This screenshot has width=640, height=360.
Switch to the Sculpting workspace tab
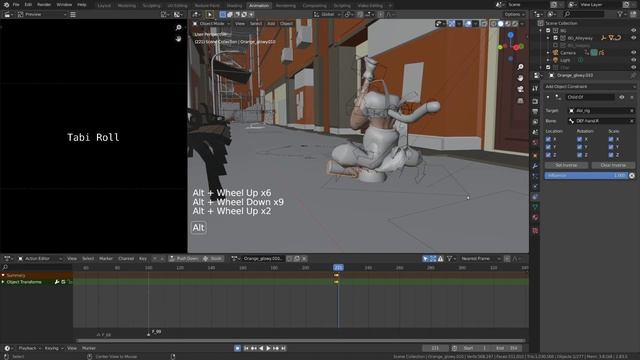tap(151, 6)
